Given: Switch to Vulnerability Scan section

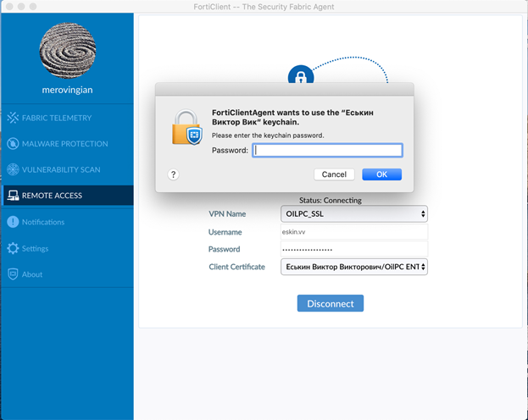Looking at the screenshot, I should [61, 169].
